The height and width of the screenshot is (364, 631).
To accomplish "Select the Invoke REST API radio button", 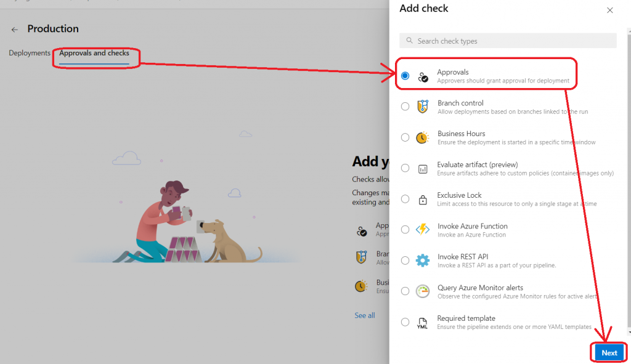I will pos(405,261).
